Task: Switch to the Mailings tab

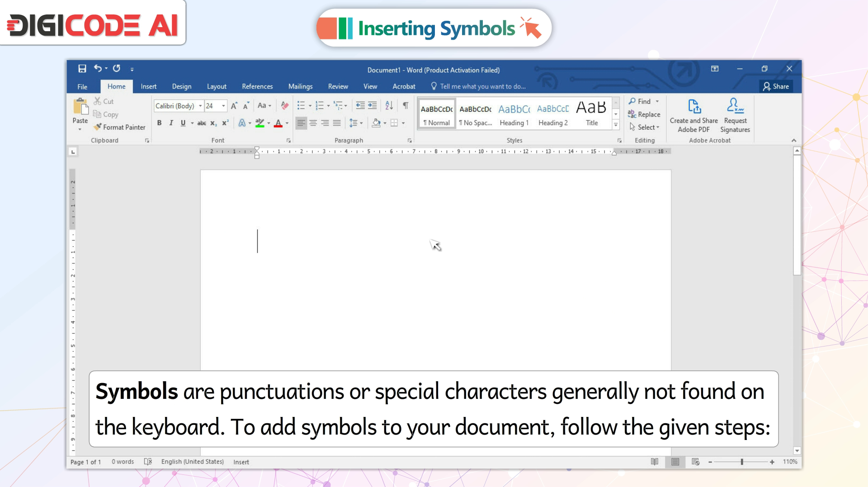Action: (300, 86)
